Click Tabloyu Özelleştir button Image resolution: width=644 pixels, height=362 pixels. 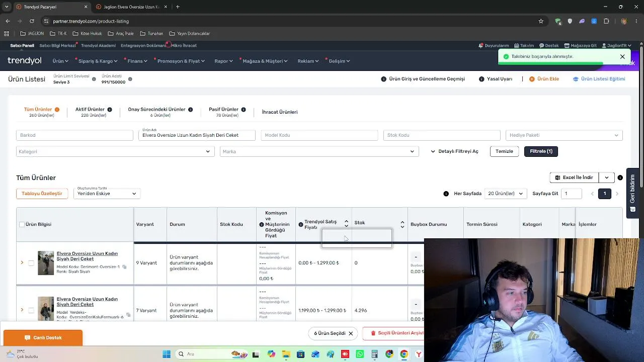coord(42,194)
